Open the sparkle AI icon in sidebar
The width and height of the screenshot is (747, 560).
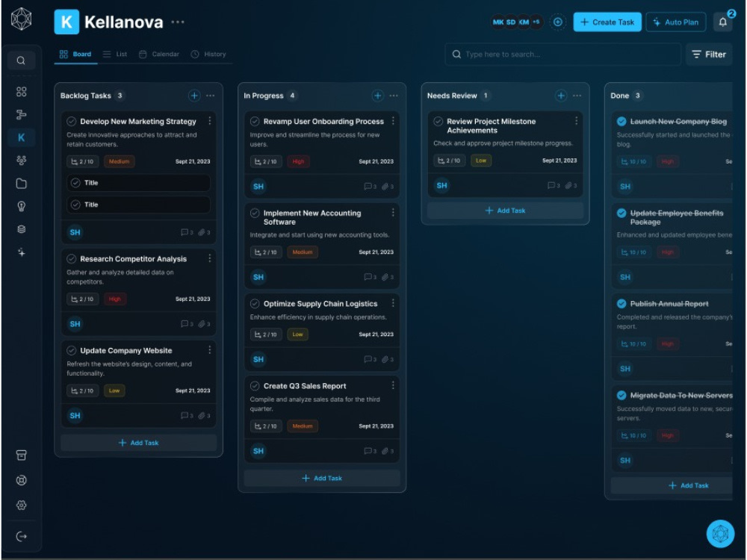click(x=21, y=252)
